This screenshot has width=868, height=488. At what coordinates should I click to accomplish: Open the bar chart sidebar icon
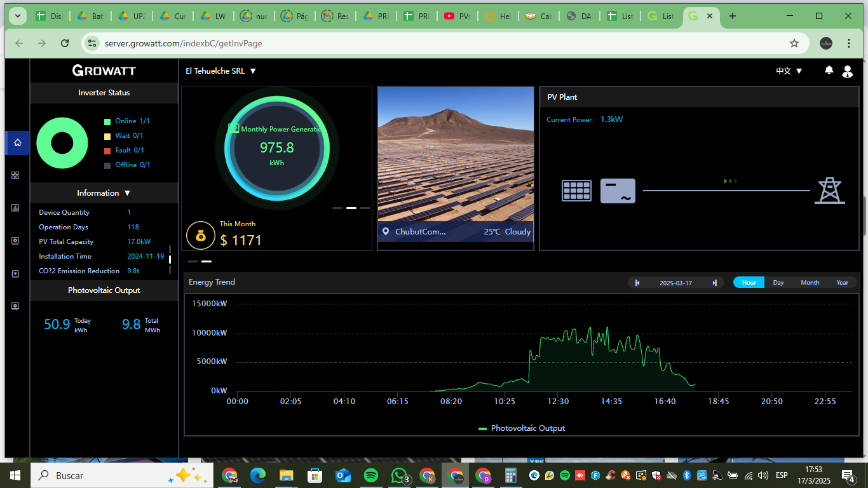16,208
